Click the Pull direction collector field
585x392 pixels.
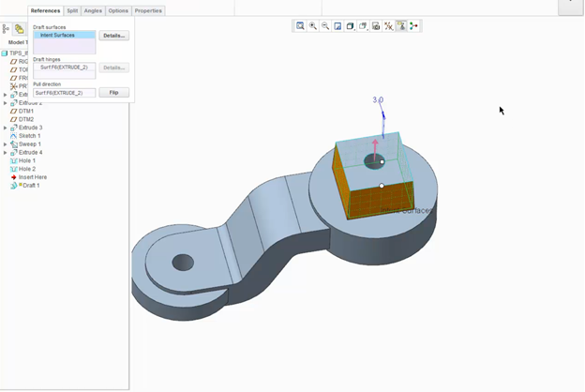(x=64, y=93)
